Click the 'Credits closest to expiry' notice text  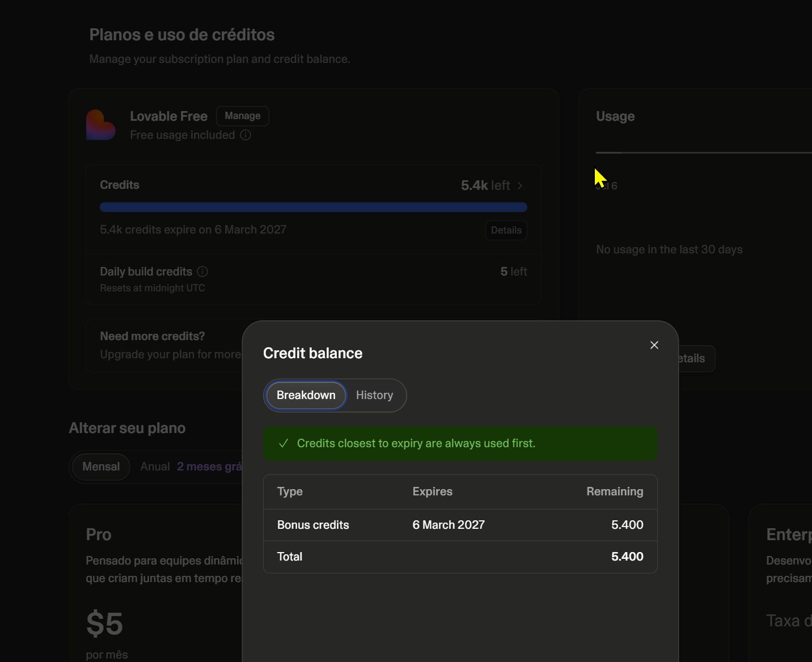(x=416, y=443)
